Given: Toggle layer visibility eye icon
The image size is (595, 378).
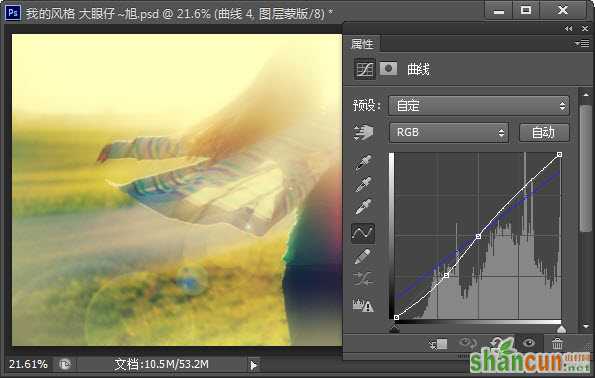Looking at the screenshot, I should pos(529,343).
